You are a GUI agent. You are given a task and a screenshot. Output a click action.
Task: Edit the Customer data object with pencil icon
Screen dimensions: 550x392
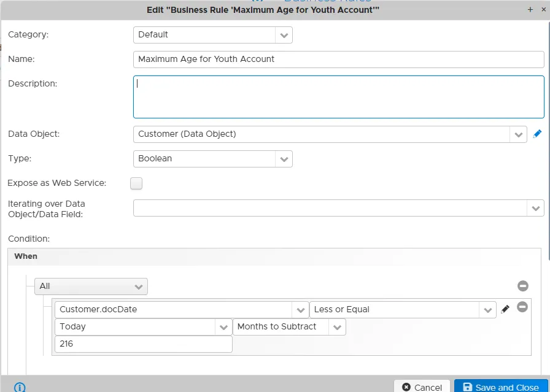point(537,134)
